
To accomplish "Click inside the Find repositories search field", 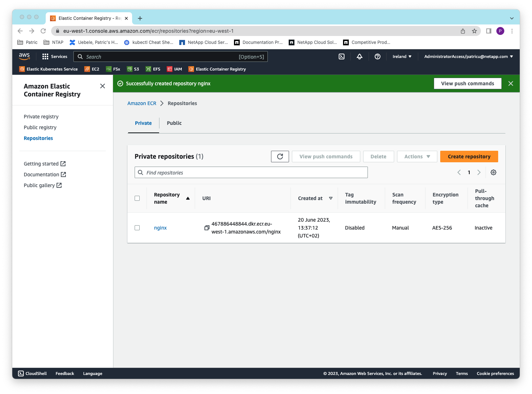I will (x=251, y=172).
